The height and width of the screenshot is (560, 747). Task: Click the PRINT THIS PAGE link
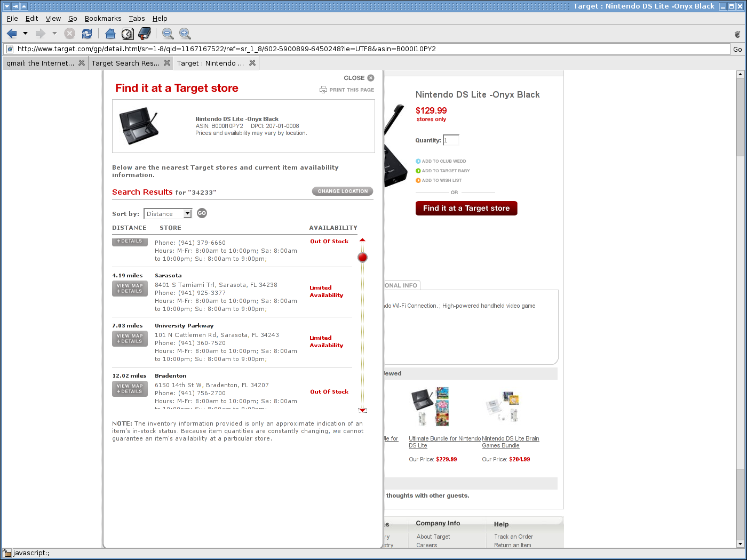[x=347, y=90]
